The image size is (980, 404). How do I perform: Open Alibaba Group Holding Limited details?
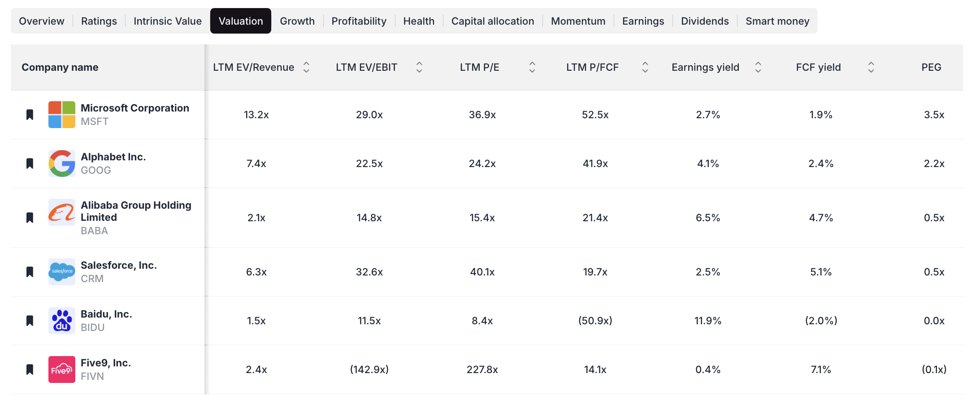coord(135,211)
